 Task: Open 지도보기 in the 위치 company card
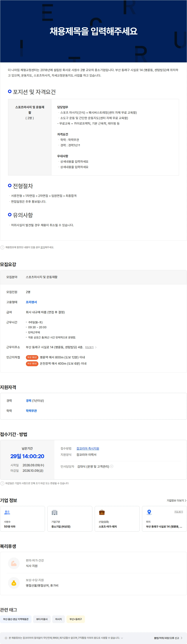178,512
